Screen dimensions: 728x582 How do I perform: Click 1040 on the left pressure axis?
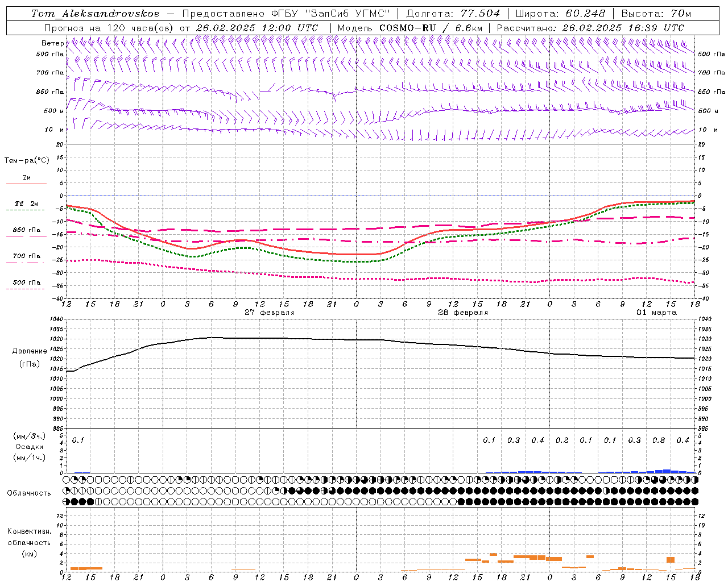coord(57,319)
